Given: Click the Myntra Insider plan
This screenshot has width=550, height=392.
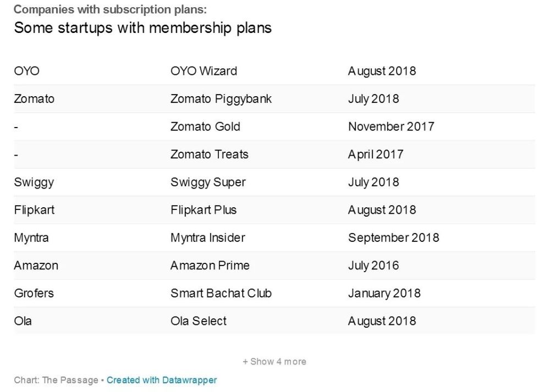Looking at the screenshot, I should pos(207,238).
